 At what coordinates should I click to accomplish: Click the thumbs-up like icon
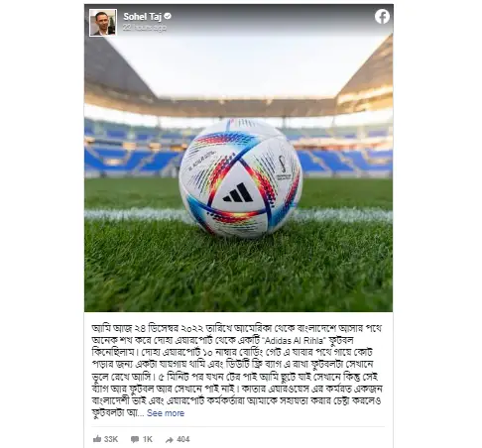coord(97,439)
